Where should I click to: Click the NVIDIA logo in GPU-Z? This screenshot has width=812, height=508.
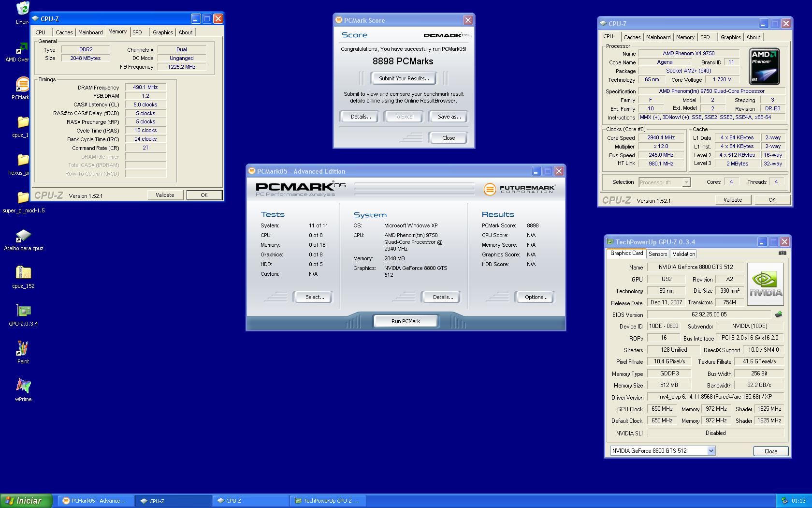[766, 284]
